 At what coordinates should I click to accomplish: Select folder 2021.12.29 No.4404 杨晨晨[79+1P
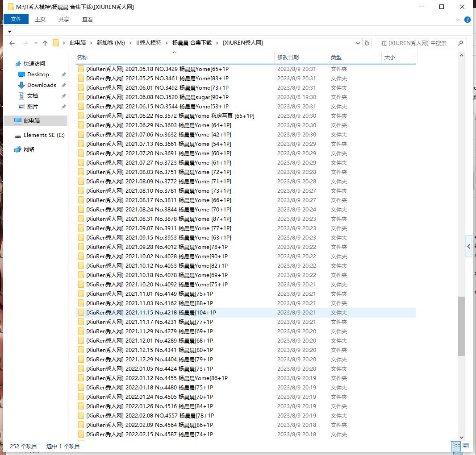246,360
